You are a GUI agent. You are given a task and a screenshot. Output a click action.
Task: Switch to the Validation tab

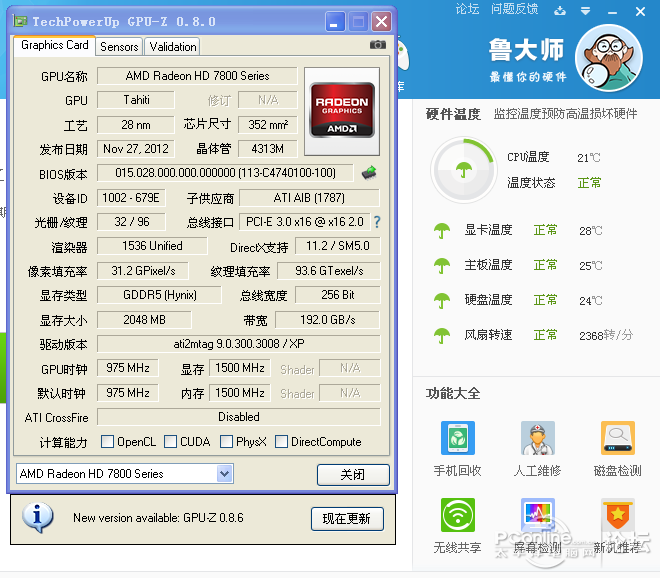pos(173,47)
